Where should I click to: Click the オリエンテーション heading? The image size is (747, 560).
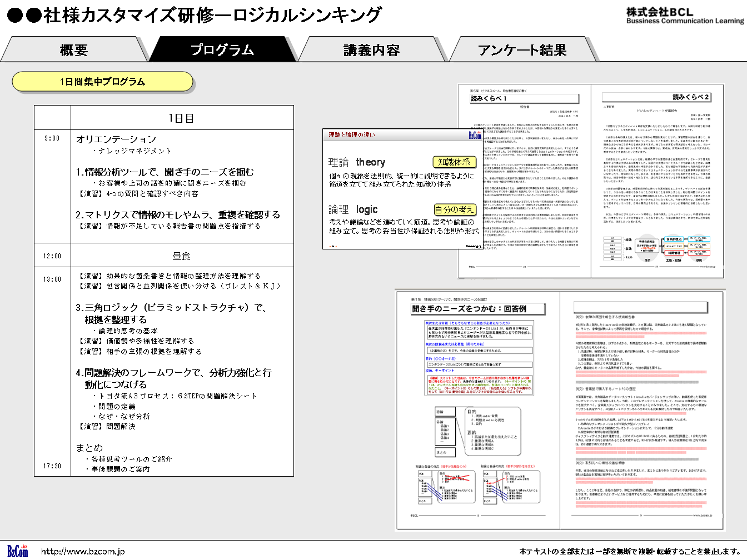pos(116,139)
